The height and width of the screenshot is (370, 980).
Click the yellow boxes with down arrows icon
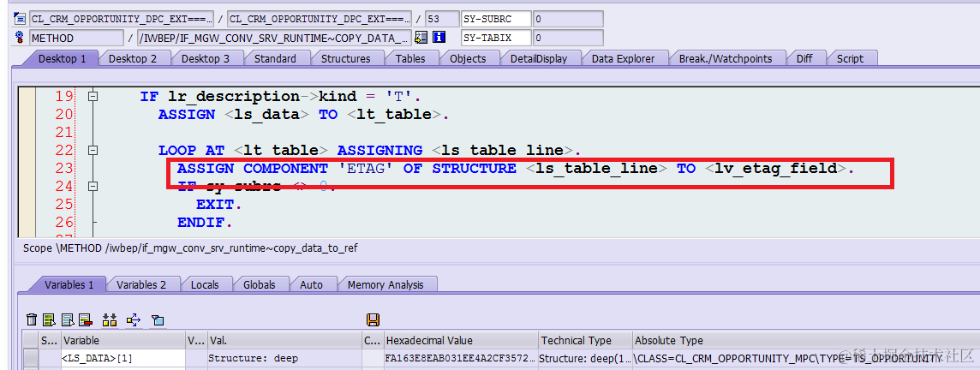(110, 320)
